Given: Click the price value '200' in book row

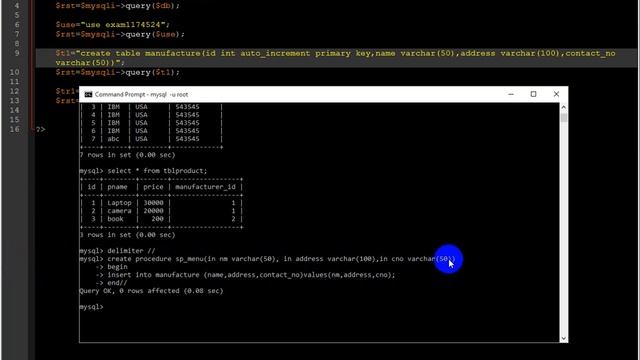Looking at the screenshot, I should (x=157, y=219).
